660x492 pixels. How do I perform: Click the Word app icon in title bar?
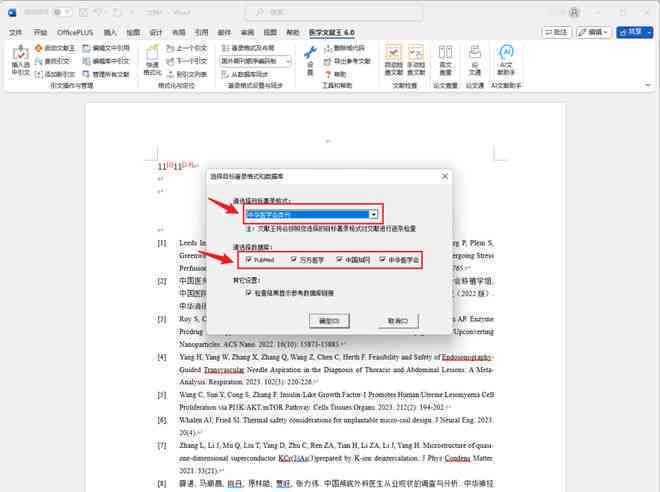tap(12, 12)
